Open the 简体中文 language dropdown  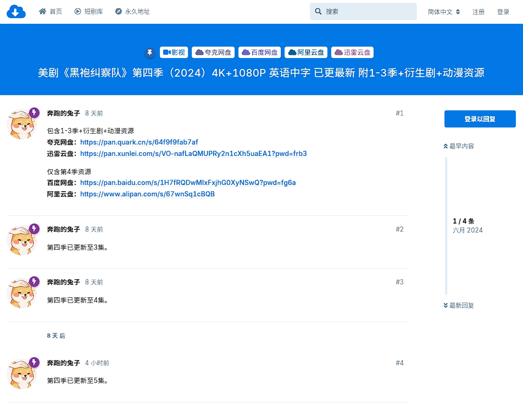click(444, 12)
